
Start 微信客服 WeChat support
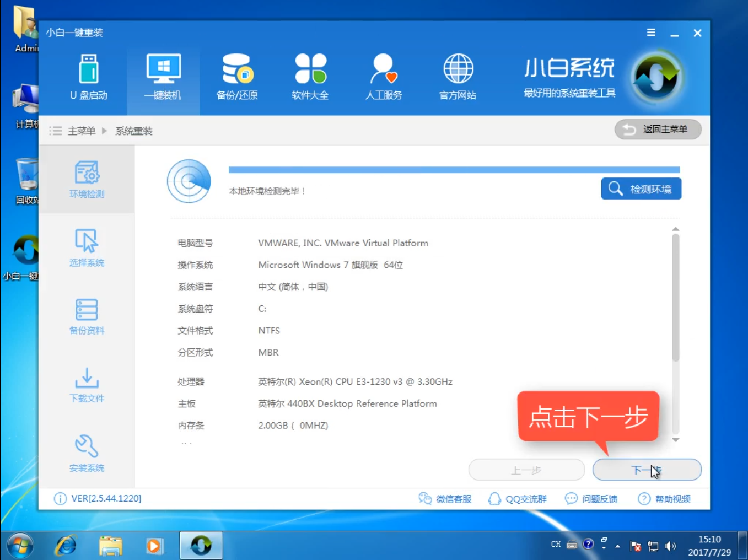(x=446, y=498)
